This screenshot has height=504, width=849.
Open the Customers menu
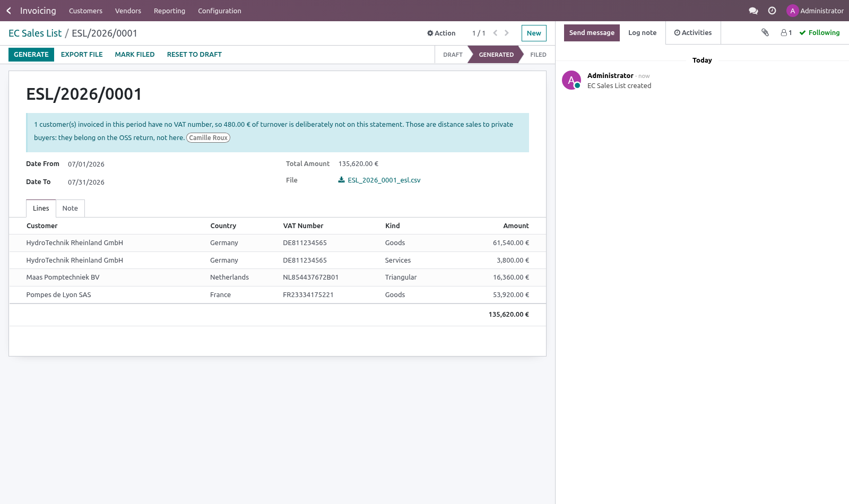tap(85, 11)
